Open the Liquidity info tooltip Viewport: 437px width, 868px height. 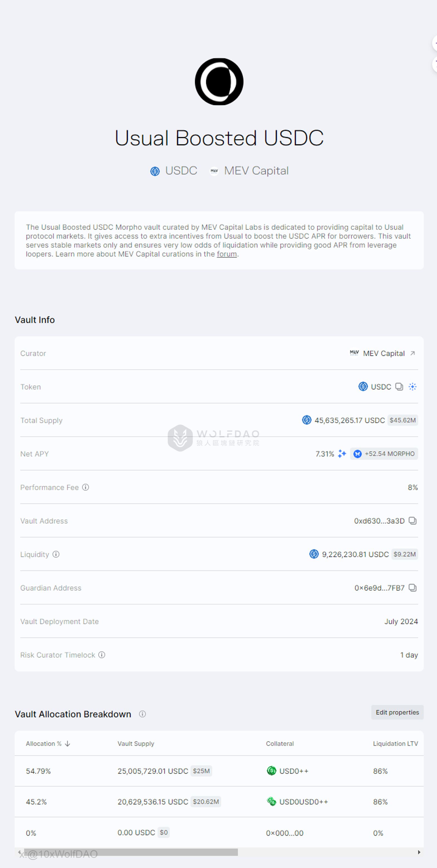(56, 554)
